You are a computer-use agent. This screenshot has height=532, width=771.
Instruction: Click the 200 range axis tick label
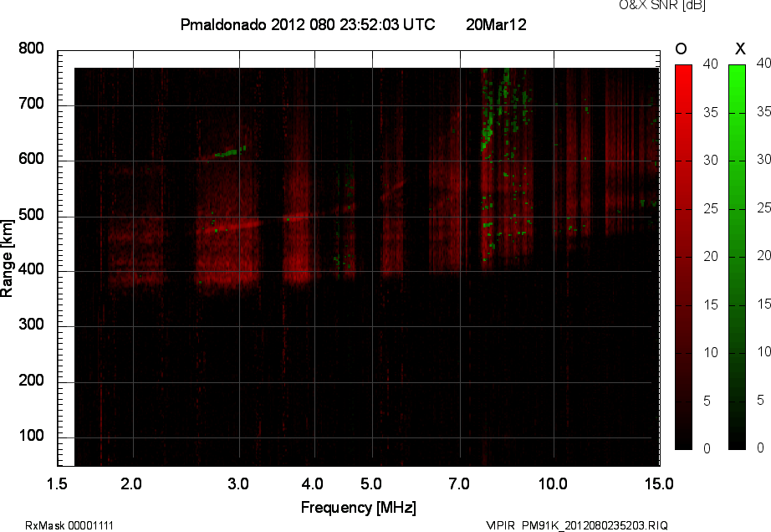pos(31,380)
